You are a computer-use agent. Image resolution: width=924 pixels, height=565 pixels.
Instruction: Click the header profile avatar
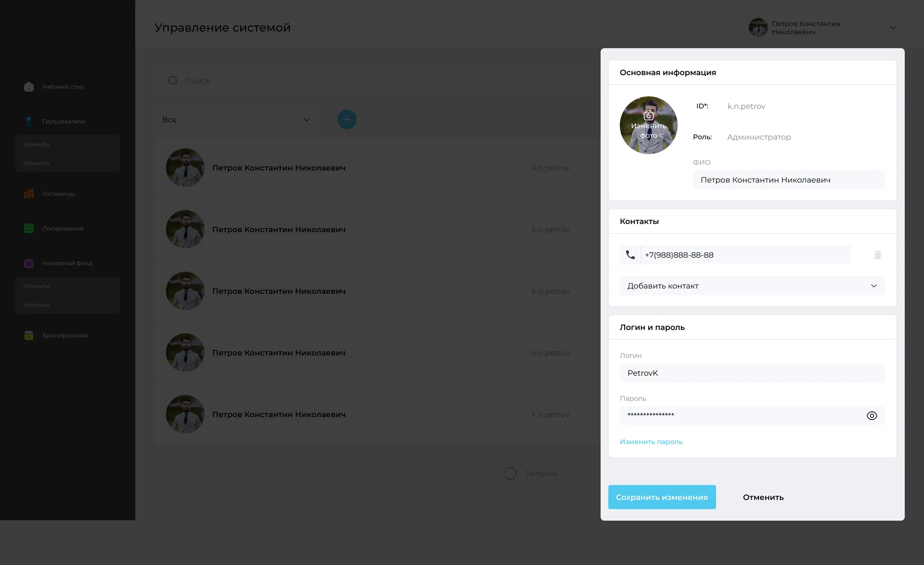(x=758, y=27)
